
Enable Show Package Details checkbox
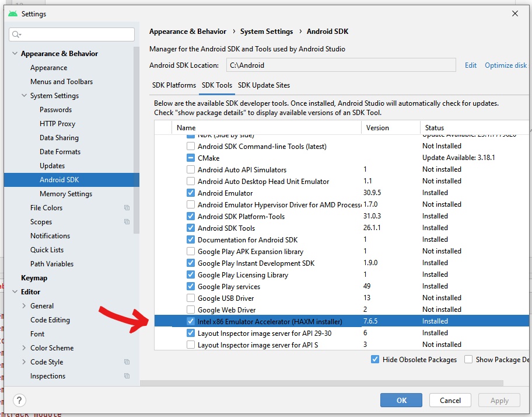[x=468, y=359]
